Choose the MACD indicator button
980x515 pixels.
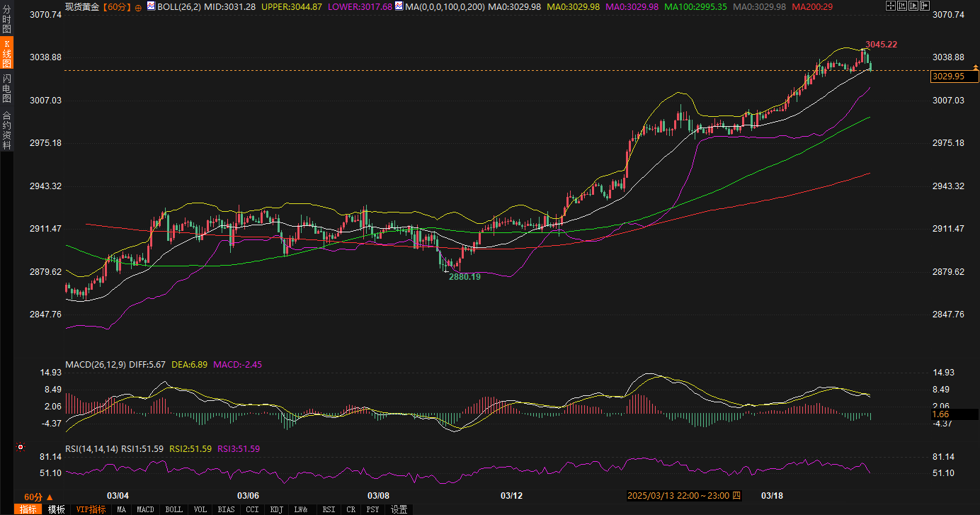click(145, 509)
